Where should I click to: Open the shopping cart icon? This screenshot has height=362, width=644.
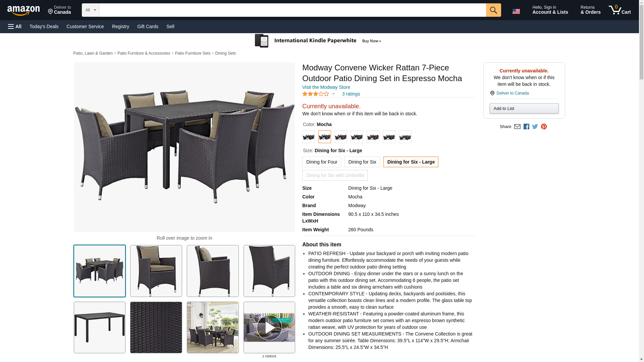pyautogui.click(x=620, y=10)
